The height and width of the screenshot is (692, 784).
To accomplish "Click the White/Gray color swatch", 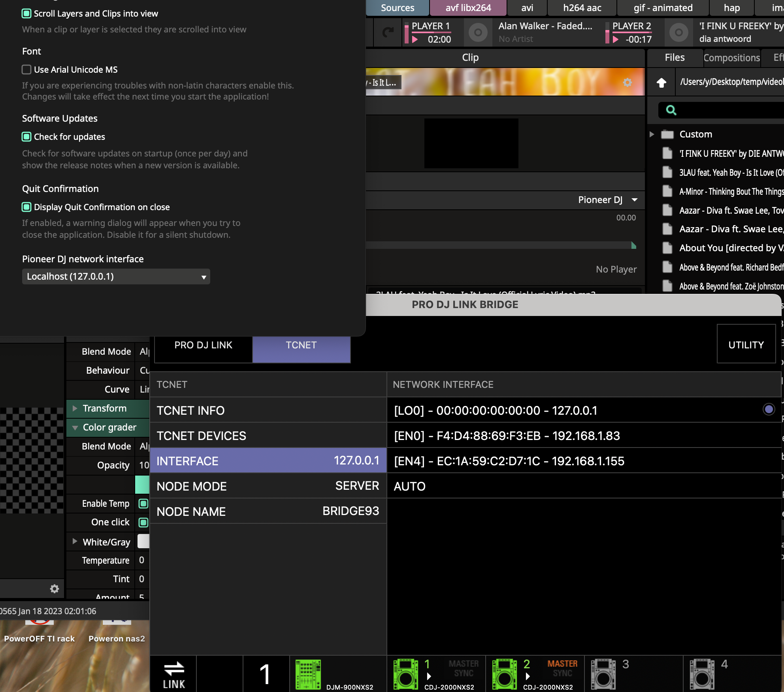I will 143,541.
